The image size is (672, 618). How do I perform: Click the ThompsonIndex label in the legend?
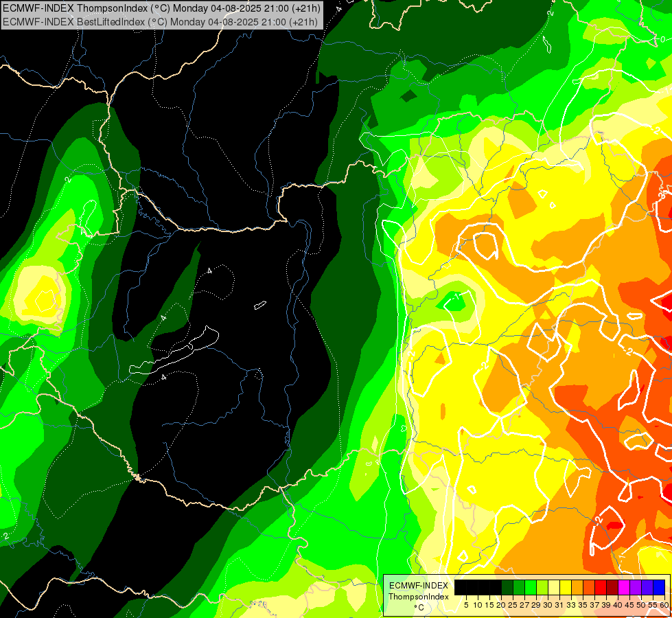419,597
